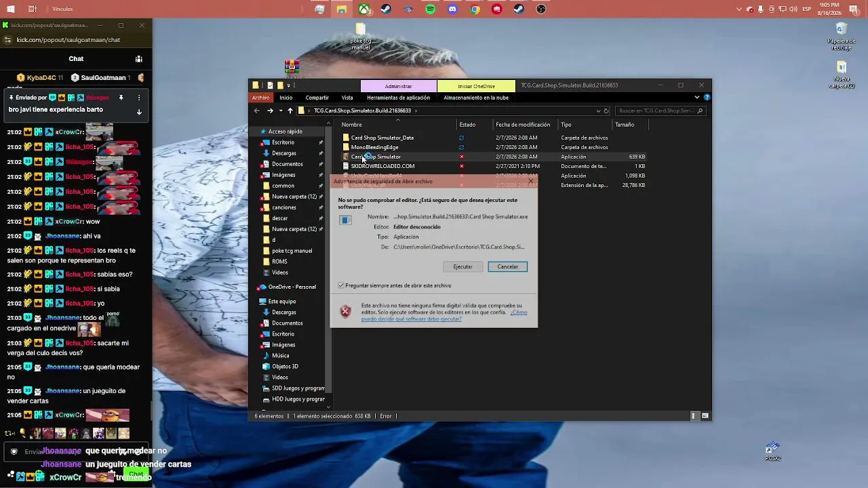Click the Tipo column header
Screen dimensions: 868x488
tap(585, 125)
